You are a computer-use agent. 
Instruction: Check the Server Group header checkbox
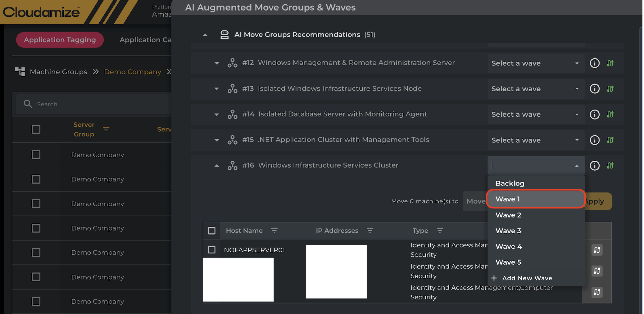36,129
